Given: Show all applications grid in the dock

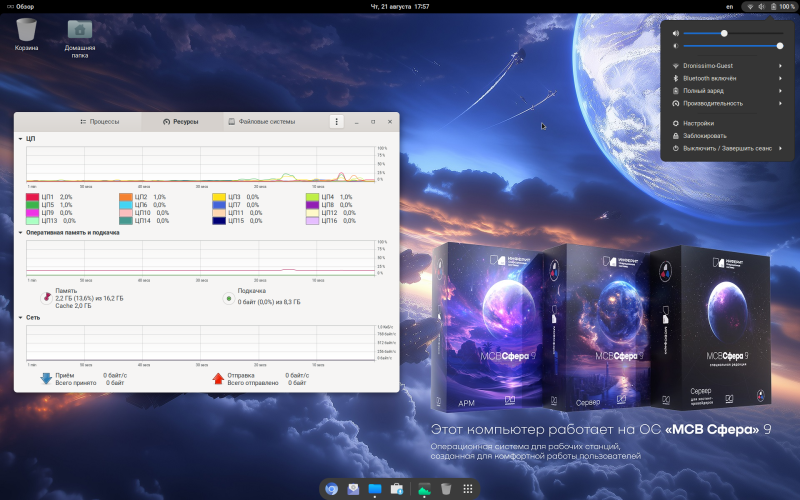Looking at the screenshot, I should click(x=468, y=489).
